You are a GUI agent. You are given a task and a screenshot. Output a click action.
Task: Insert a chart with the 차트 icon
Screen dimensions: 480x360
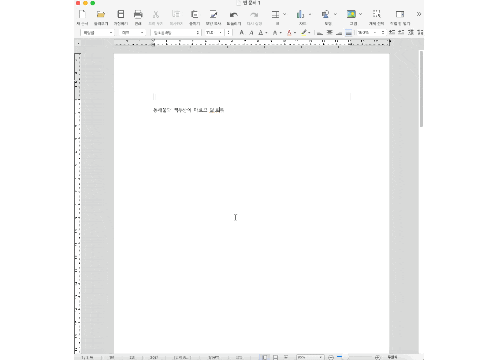tap(300, 14)
